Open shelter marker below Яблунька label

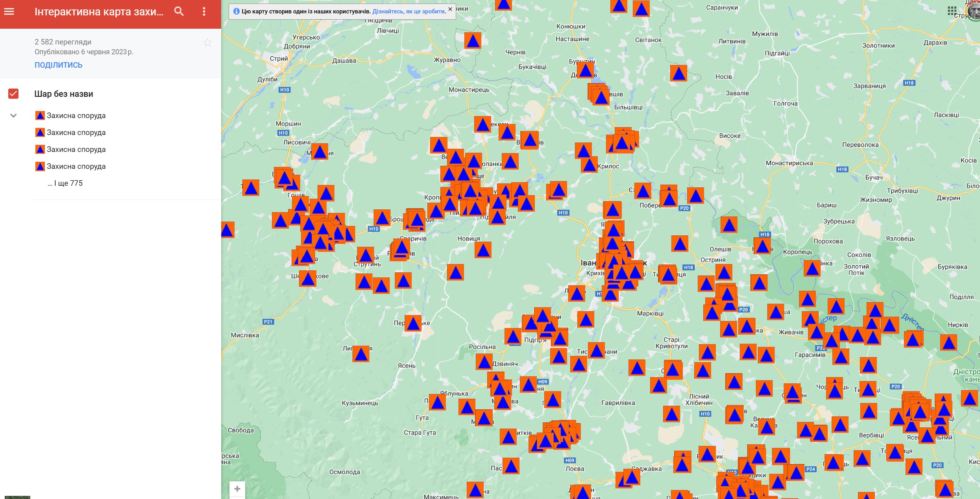(467, 407)
